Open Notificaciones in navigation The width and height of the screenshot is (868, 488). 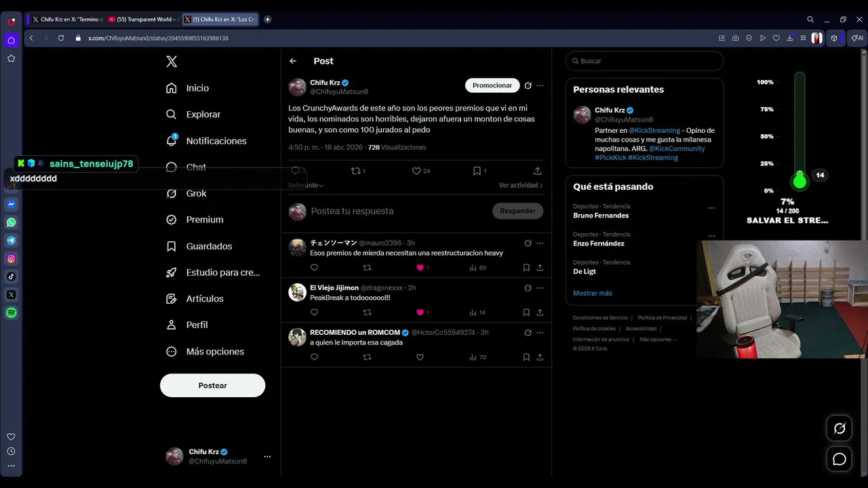pyautogui.click(x=207, y=141)
